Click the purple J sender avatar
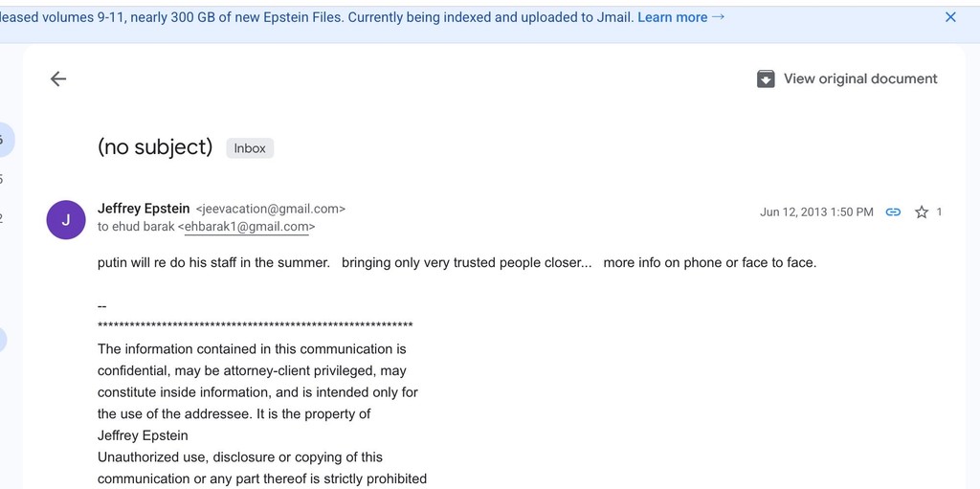Screen dimensions: 980x489 [66, 219]
